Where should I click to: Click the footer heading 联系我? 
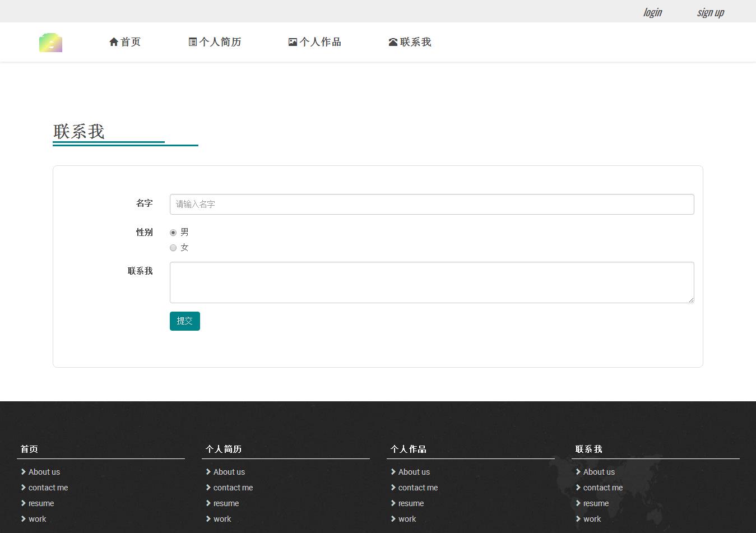589,449
